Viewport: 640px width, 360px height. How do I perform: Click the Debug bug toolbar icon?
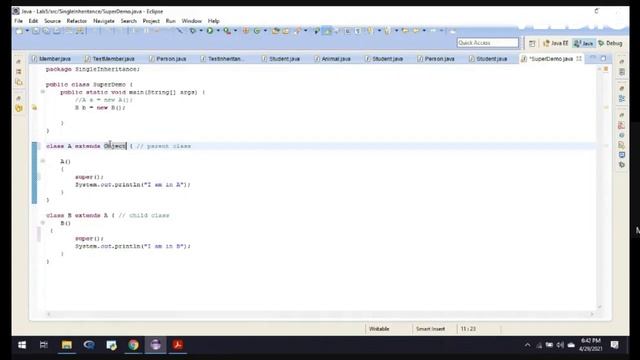pos(193,31)
